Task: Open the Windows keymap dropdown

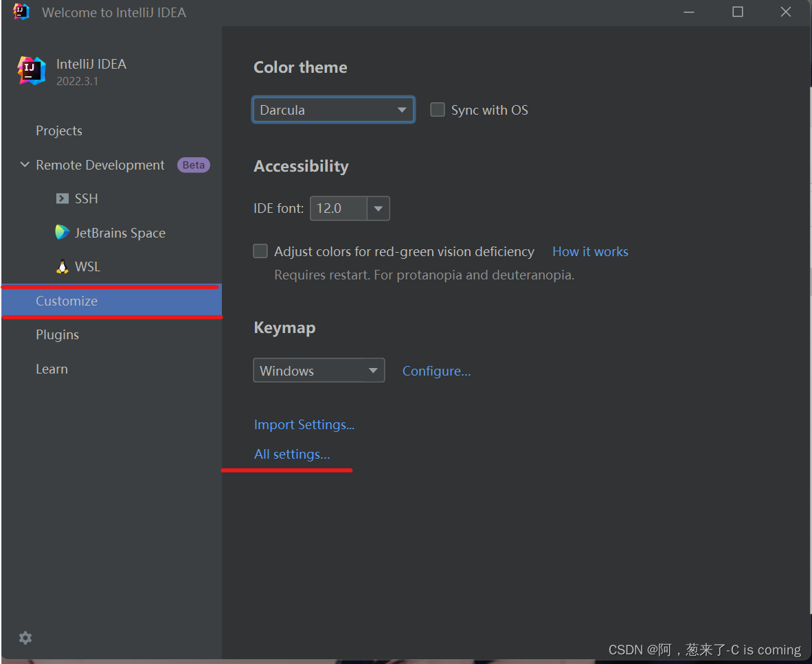Action: (319, 371)
